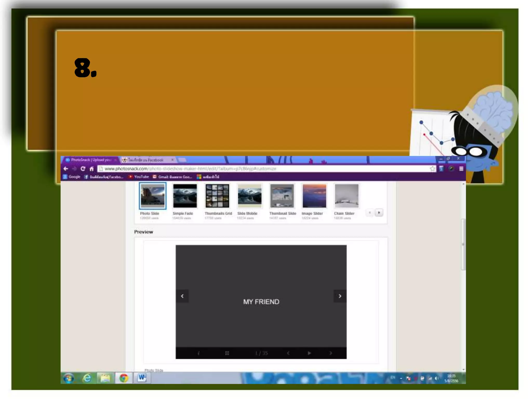
Task: Reload the PhotoSnack page
Action: coord(83,169)
